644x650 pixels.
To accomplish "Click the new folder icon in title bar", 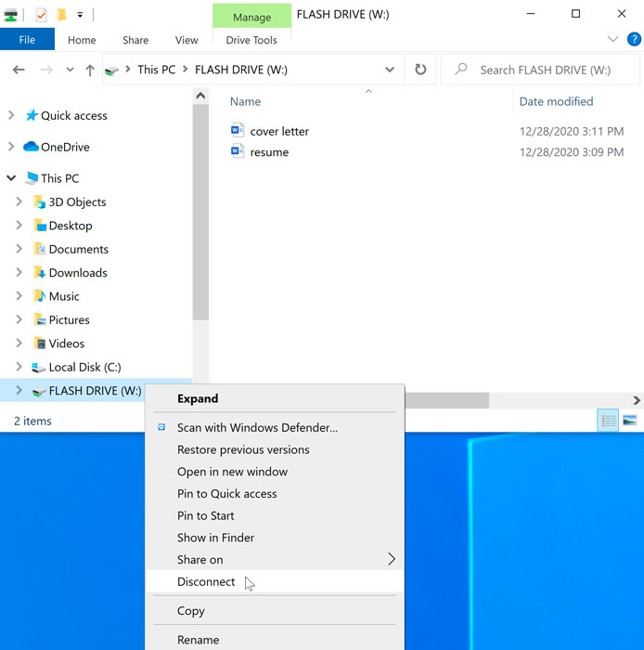I will click(61, 15).
